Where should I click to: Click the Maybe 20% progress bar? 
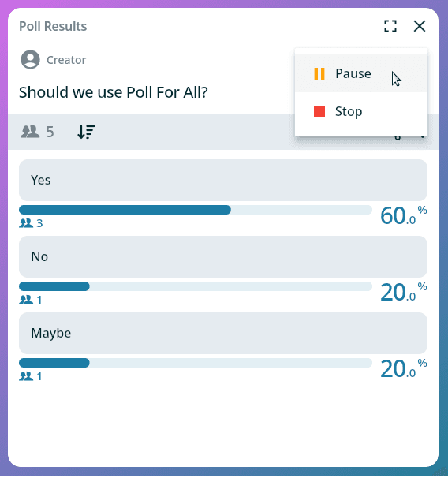[196, 363]
